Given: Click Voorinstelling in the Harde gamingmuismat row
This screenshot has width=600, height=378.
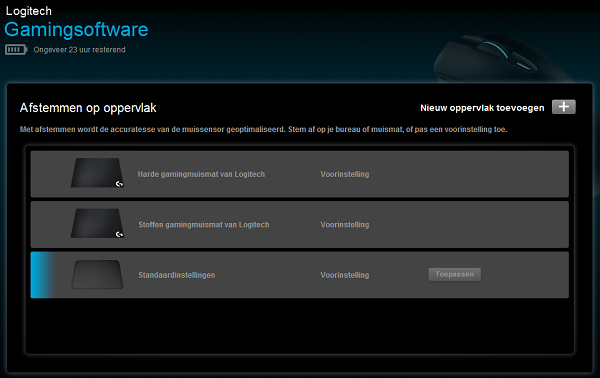Looking at the screenshot, I should (345, 174).
